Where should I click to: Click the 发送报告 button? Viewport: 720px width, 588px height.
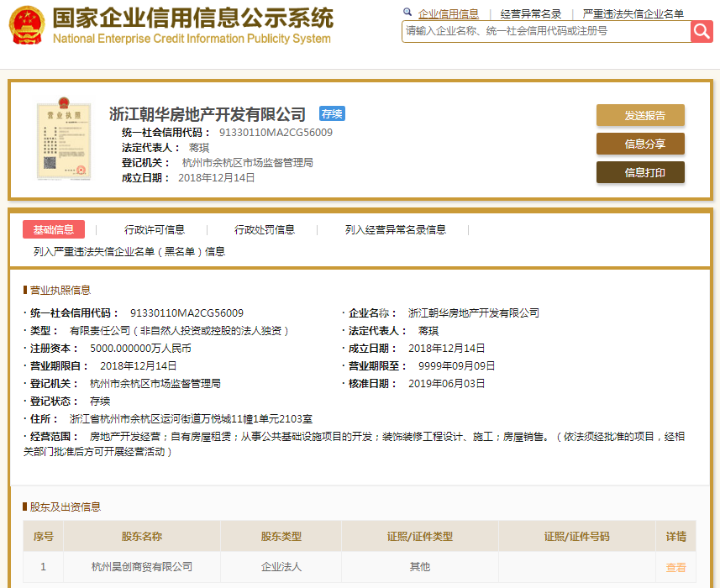(x=640, y=115)
